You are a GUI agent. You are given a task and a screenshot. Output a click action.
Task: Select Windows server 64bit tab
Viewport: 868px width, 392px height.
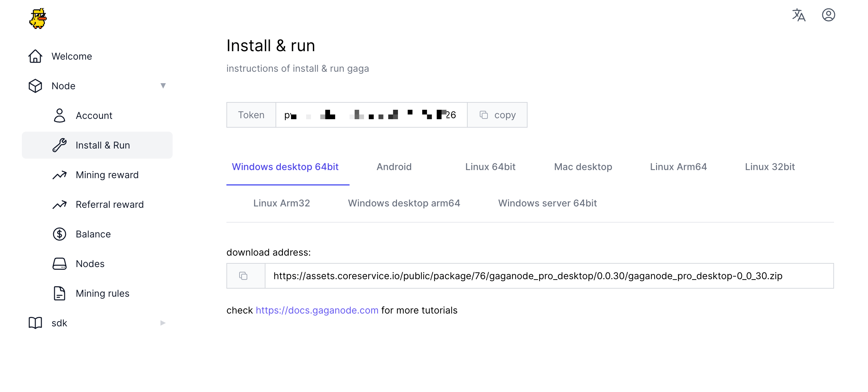click(547, 203)
